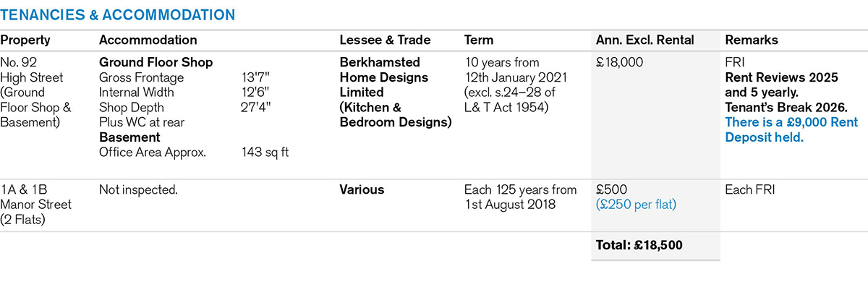The width and height of the screenshot is (868, 287).
Task: Click the Not inspected text
Action: [x=138, y=189]
